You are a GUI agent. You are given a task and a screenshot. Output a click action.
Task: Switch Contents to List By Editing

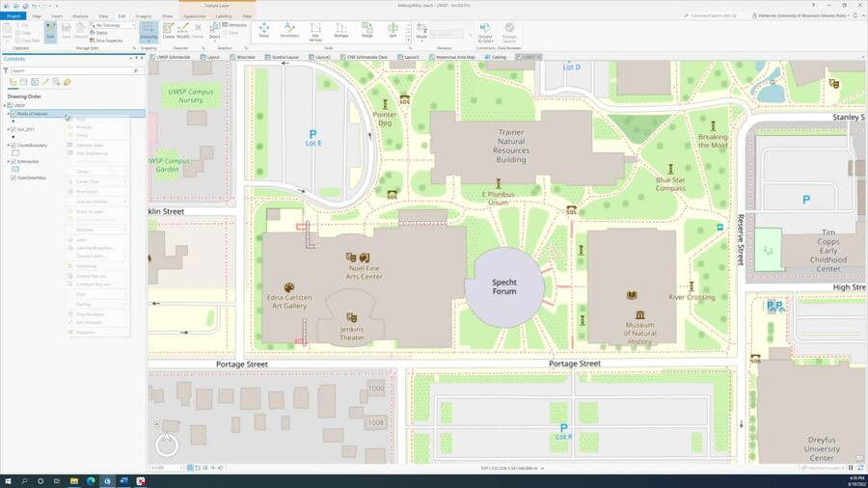pyautogui.click(x=46, y=82)
